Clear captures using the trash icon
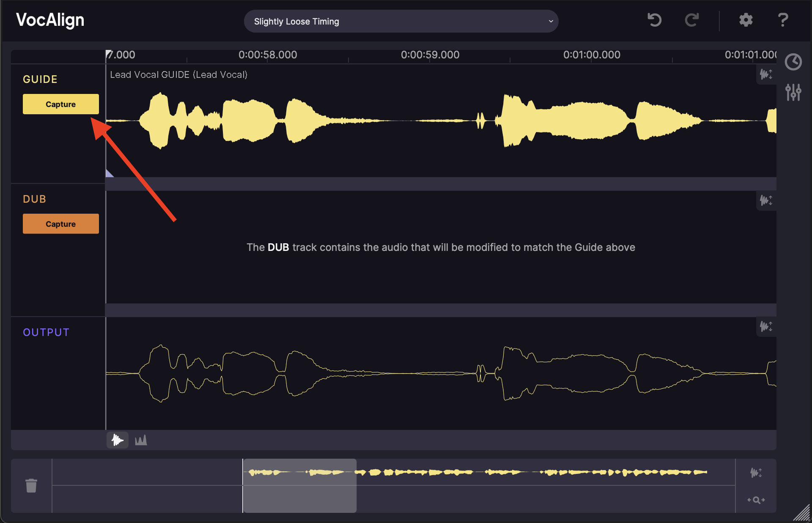 click(32, 486)
